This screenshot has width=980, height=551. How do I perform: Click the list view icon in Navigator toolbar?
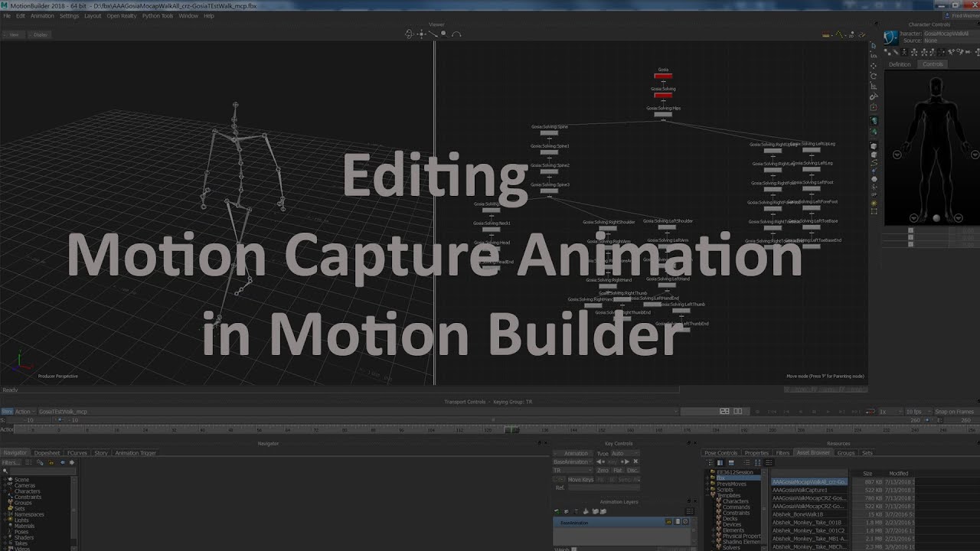(x=28, y=462)
